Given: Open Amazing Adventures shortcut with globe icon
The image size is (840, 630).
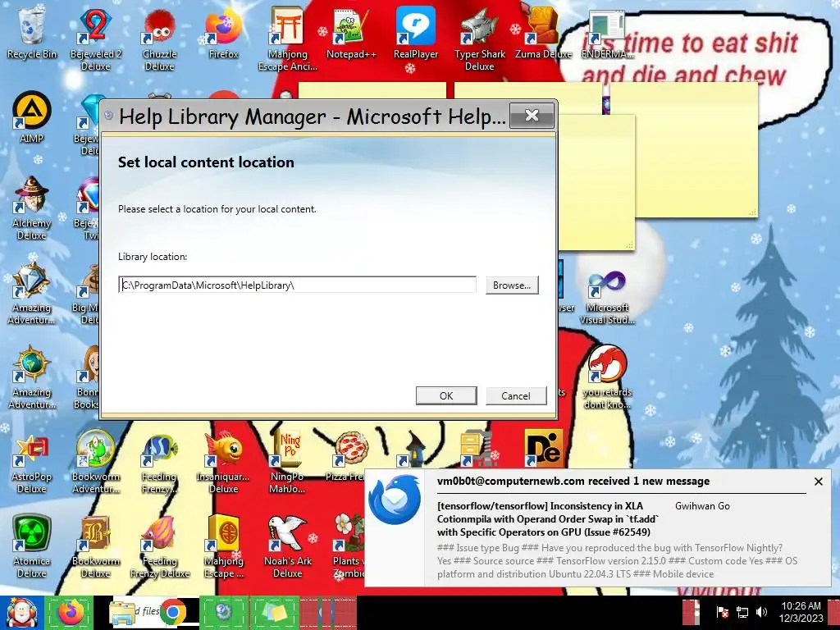Looking at the screenshot, I should point(32,377).
